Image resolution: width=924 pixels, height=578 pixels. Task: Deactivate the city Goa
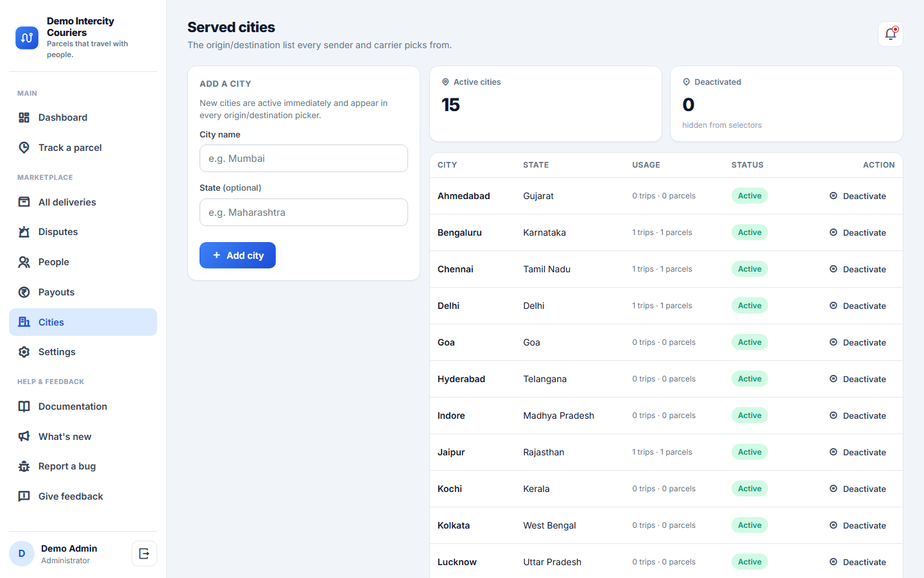pos(858,342)
